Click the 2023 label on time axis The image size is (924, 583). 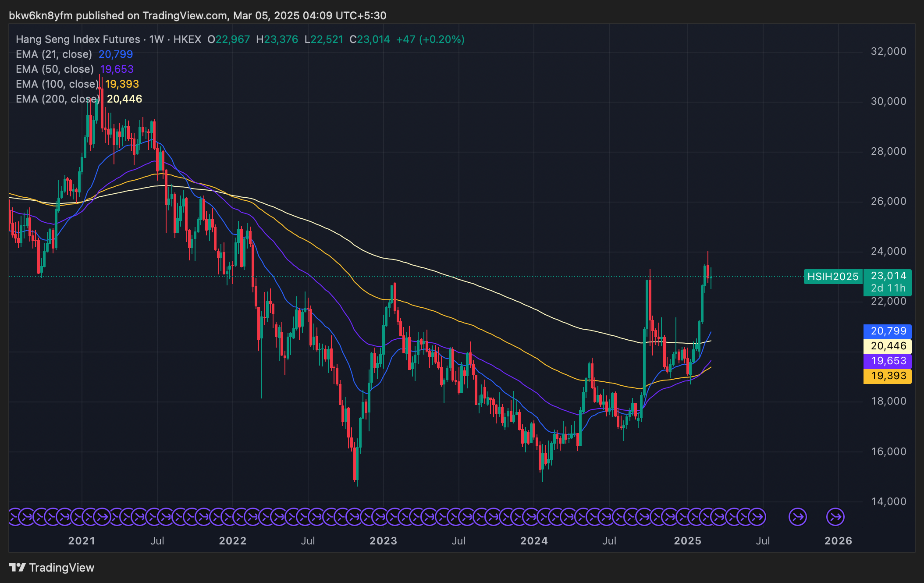pyautogui.click(x=383, y=541)
